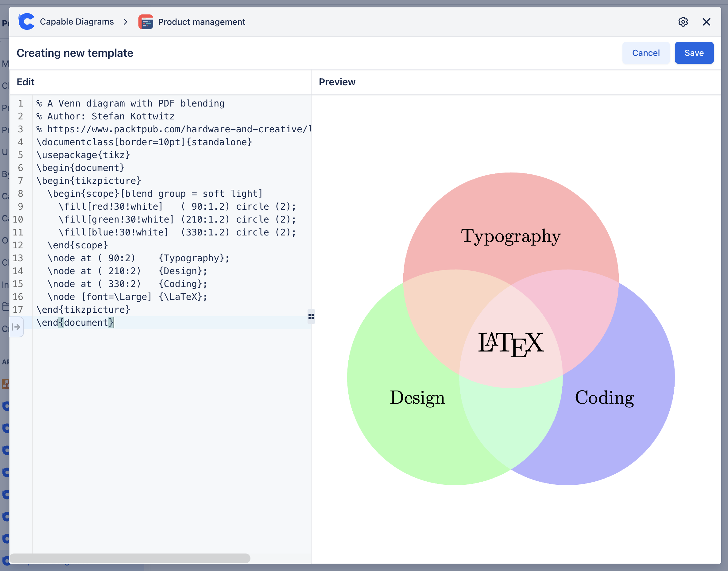Click the Product management app icon
The width and height of the screenshot is (728, 571).
146,22
